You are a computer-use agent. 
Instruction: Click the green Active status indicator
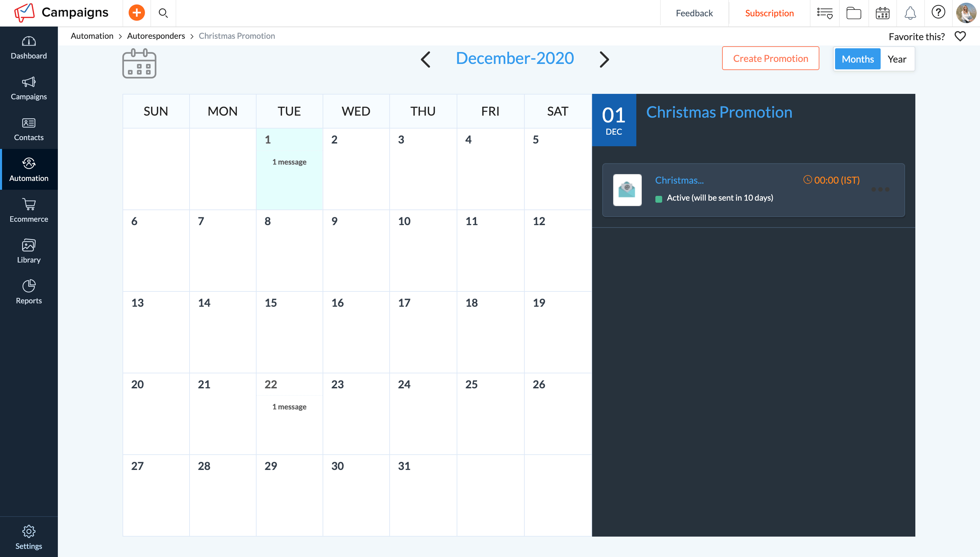pos(658,199)
